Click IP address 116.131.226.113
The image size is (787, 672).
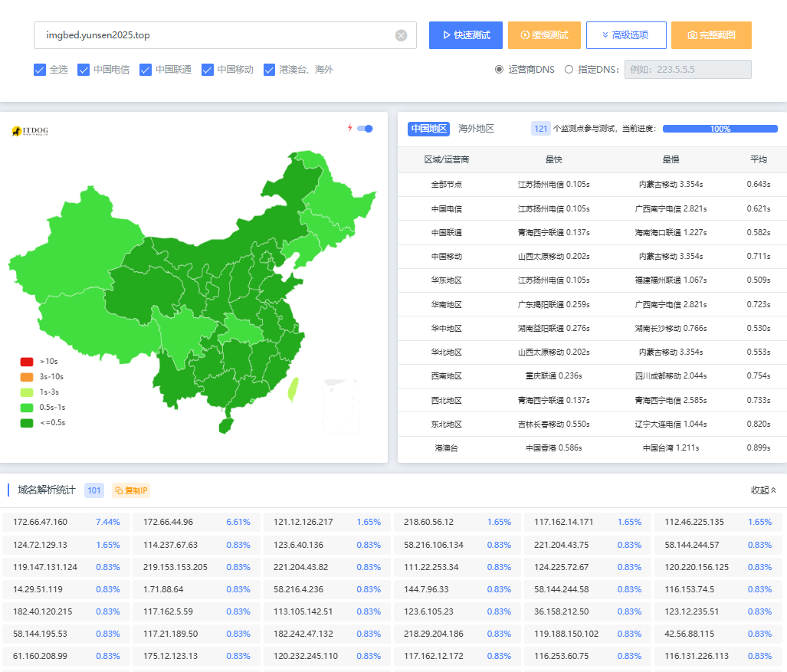pos(696,656)
